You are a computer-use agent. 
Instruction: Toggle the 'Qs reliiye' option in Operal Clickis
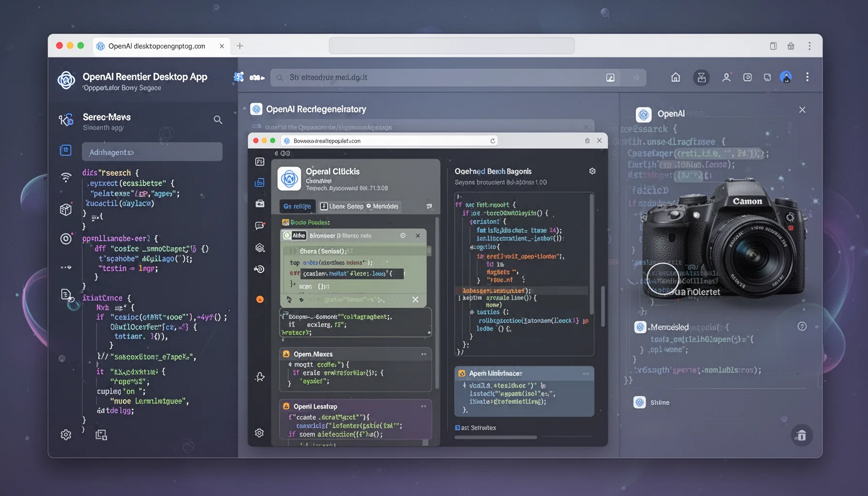[296, 206]
